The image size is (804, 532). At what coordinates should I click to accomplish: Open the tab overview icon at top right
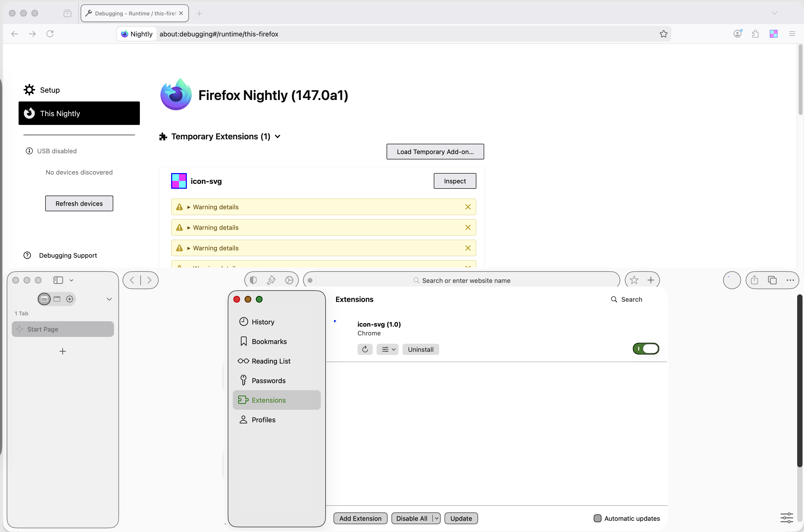[772, 280]
